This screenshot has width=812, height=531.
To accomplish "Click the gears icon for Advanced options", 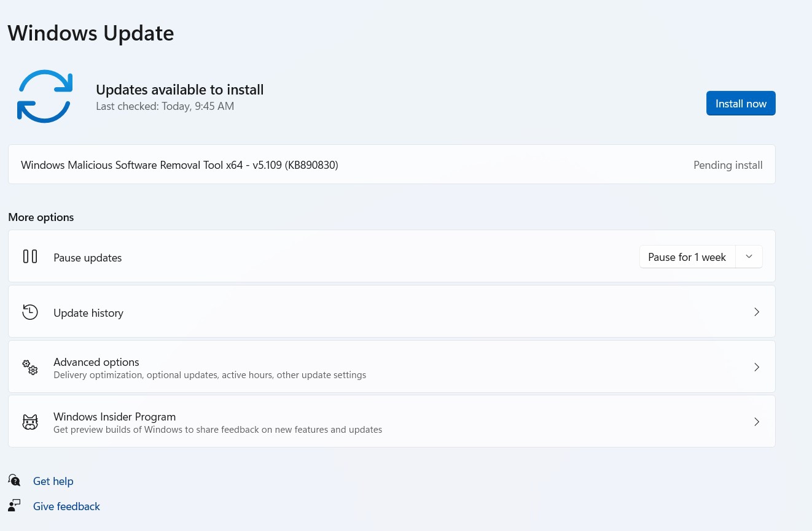I will [30, 367].
